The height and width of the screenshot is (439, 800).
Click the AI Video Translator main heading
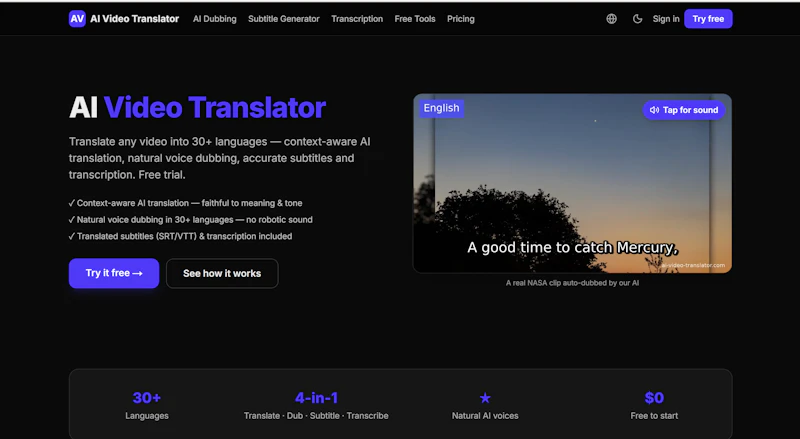[x=197, y=108]
